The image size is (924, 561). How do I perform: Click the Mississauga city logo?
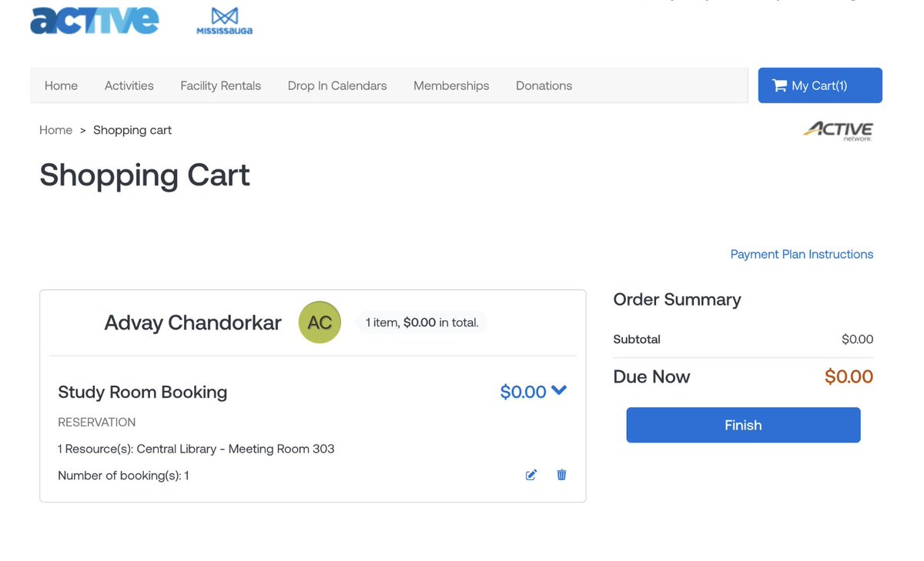[x=224, y=21]
